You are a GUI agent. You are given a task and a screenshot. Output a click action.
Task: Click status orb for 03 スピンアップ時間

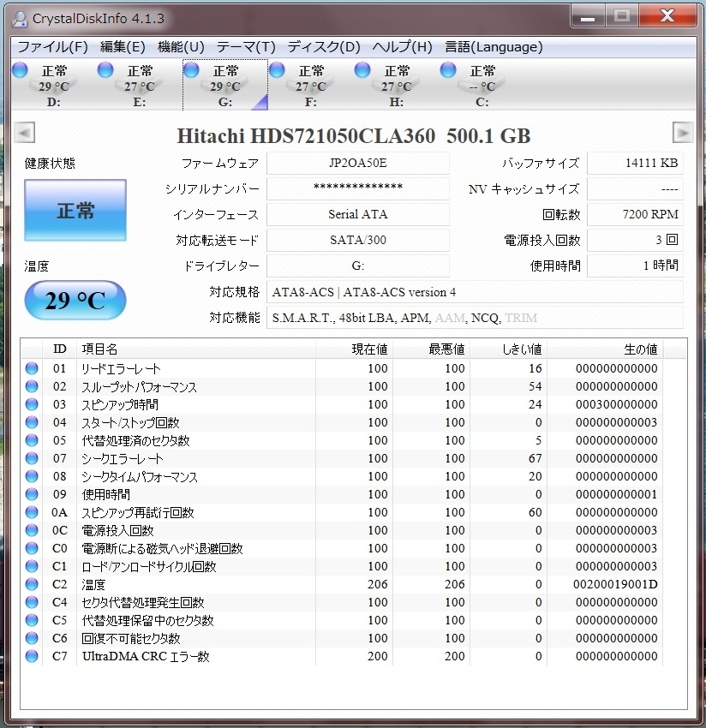(32, 404)
